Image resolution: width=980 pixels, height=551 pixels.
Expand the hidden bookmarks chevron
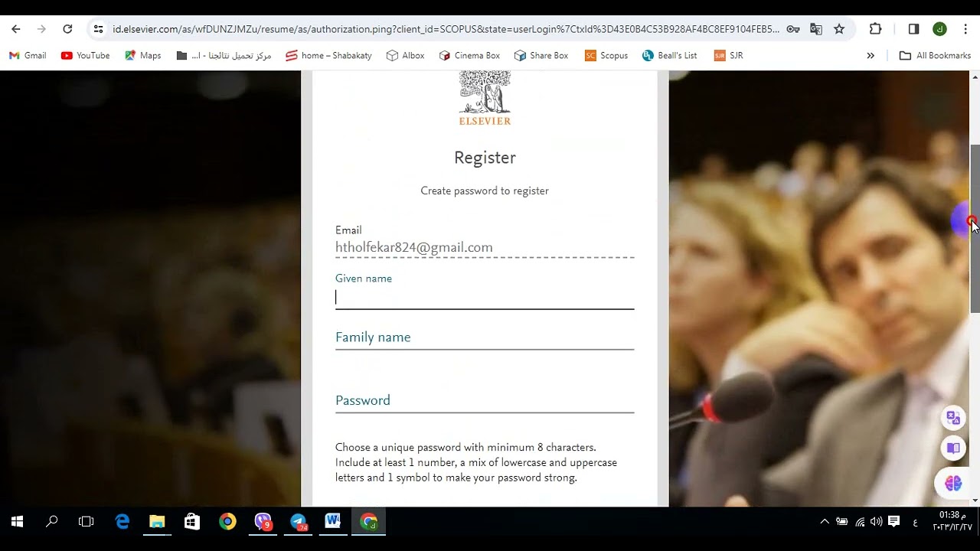(871, 55)
